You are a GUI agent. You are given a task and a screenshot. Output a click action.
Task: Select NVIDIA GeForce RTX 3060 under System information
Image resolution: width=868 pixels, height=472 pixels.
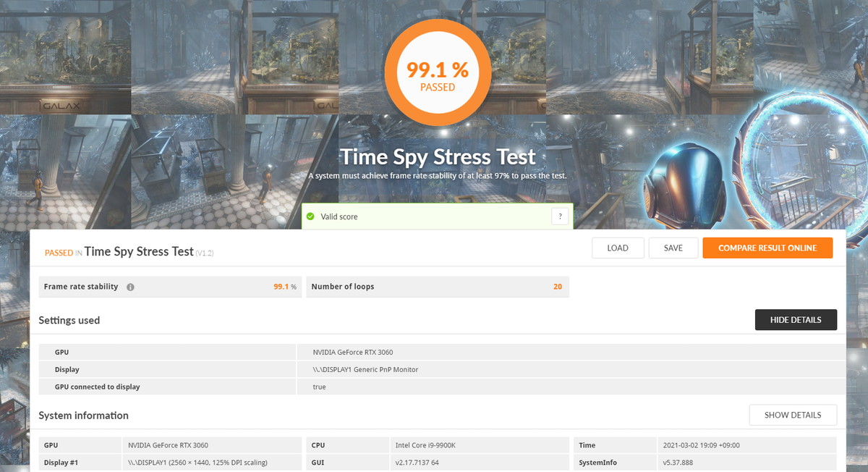coord(169,445)
